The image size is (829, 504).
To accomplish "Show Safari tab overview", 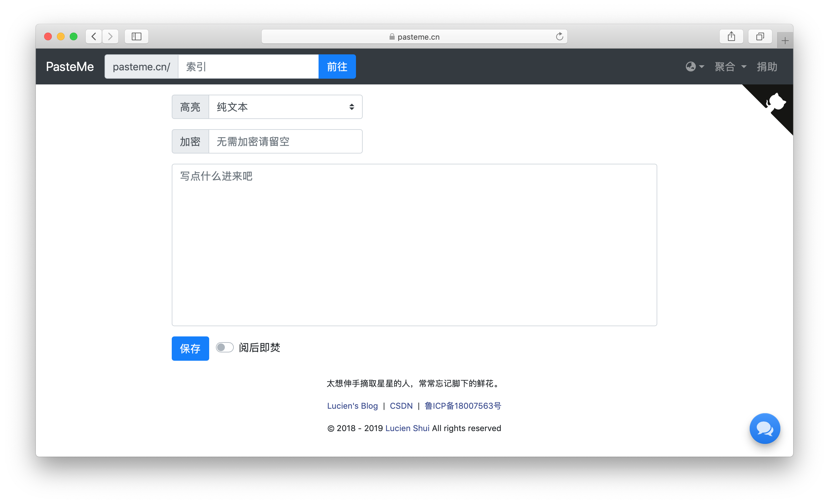I will (760, 36).
